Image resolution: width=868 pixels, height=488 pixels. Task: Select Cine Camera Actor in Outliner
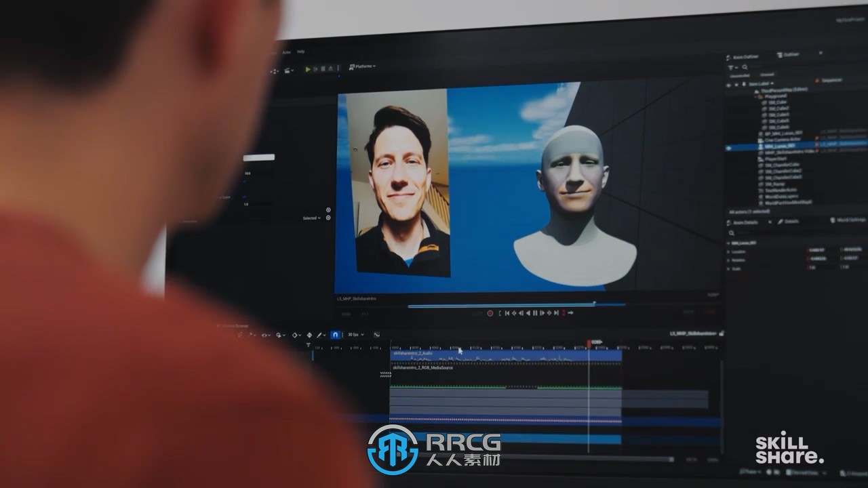[x=782, y=140]
